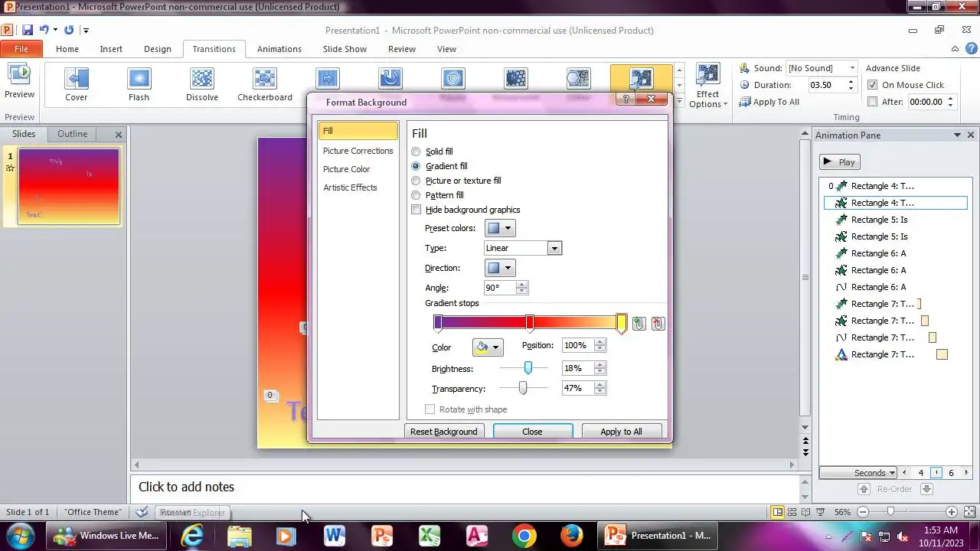Open Format Background dialog help
The height and width of the screenshot is (551, 980).
tap(626, 99)
